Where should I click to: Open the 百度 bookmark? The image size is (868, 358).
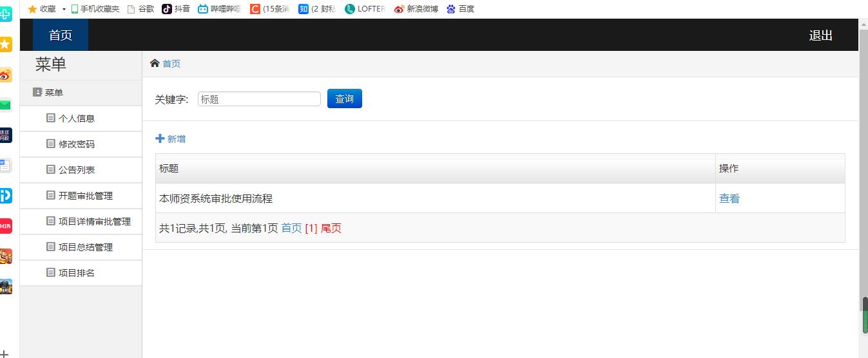click(x=460, y=9)
